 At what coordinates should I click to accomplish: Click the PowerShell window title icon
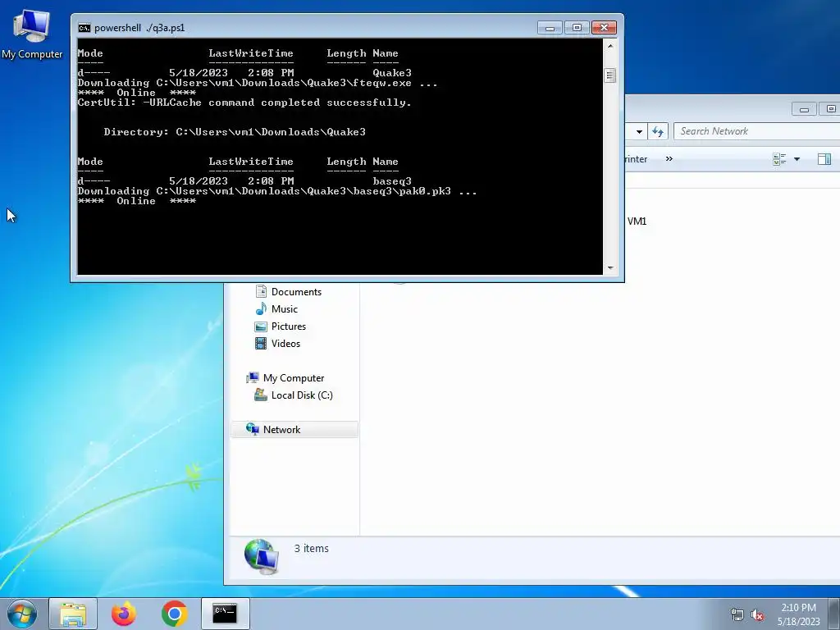84,28
